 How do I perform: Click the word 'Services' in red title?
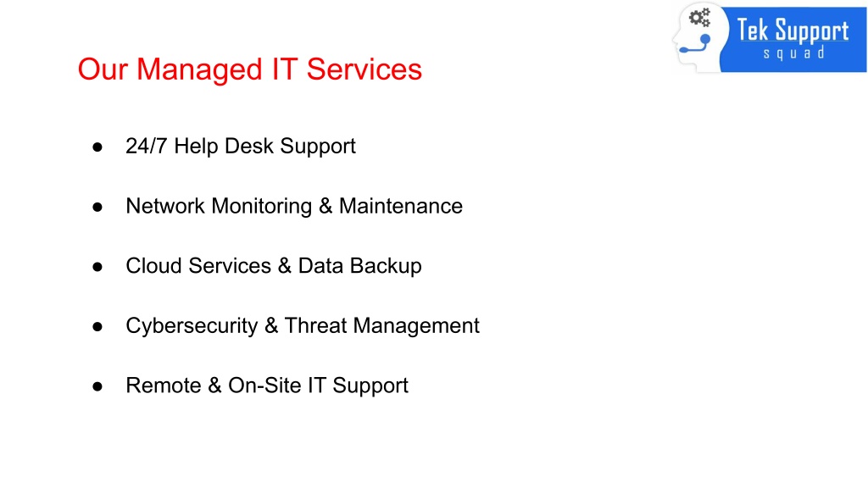[x=364, y=69]
